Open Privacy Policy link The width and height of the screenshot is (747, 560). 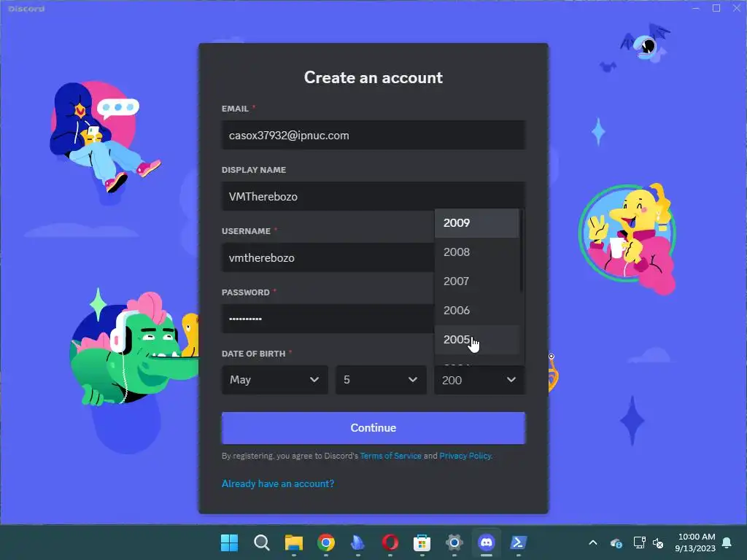tap(465, 456)
